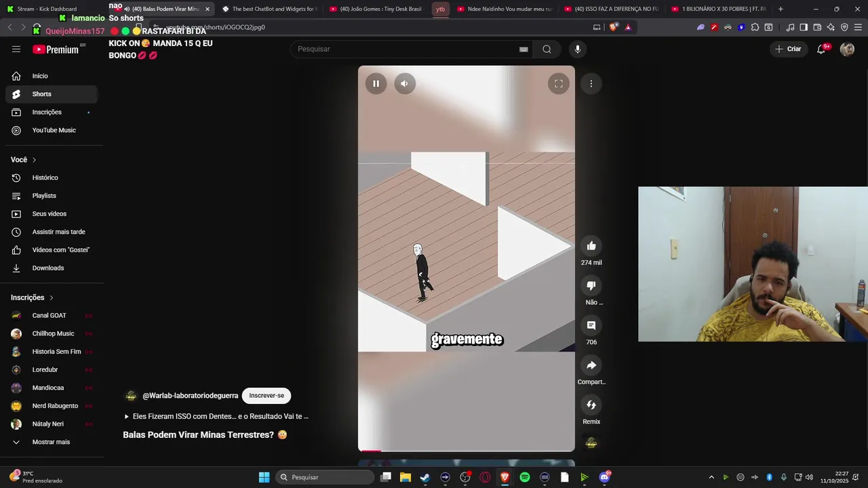
Task: Open Chillhop Music subscription
Action: pyautogui.click(x=52, y=333)
